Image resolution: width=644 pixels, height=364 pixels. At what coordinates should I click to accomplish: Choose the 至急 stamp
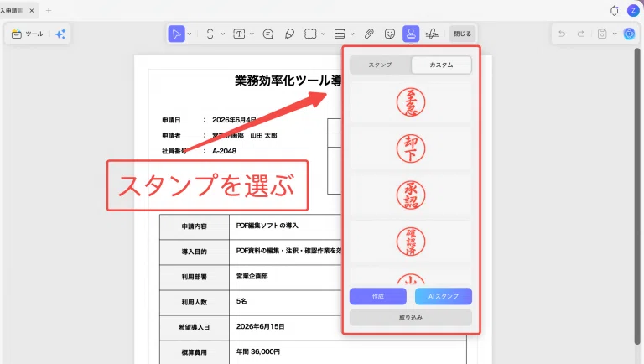pos(411,102)
